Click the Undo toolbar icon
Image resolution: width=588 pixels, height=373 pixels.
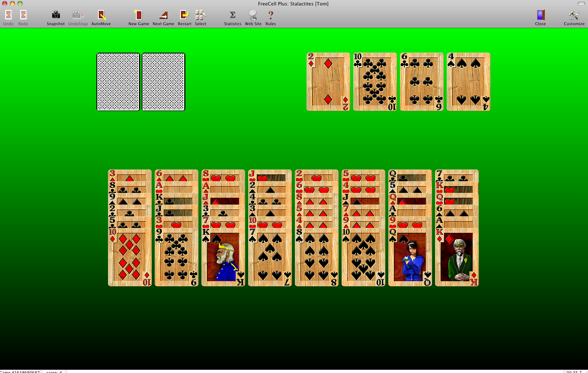click(x=8, y=15)
